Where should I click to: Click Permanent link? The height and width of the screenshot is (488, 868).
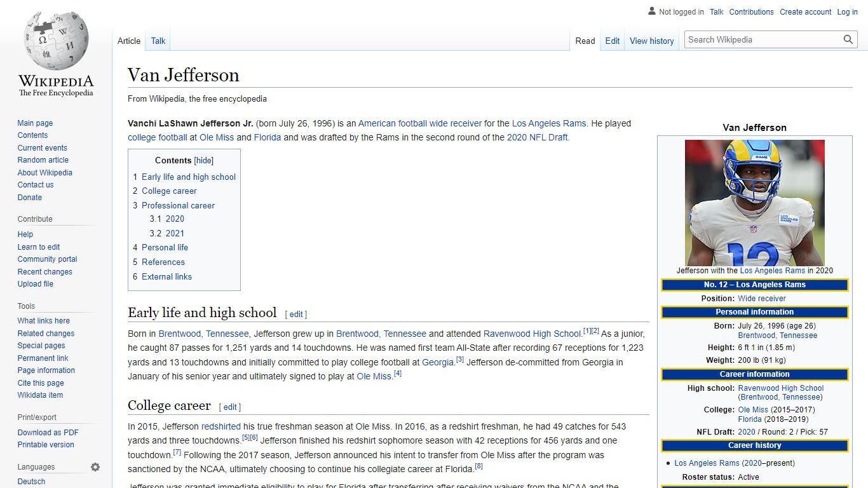coord(43,358)
